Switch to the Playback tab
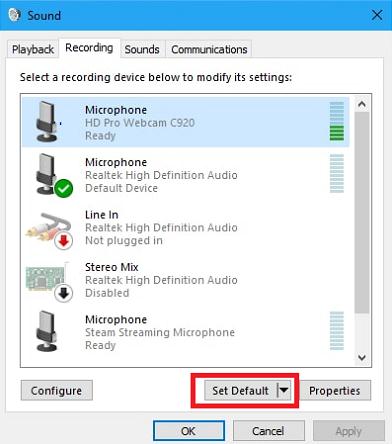 pos(33,49)
